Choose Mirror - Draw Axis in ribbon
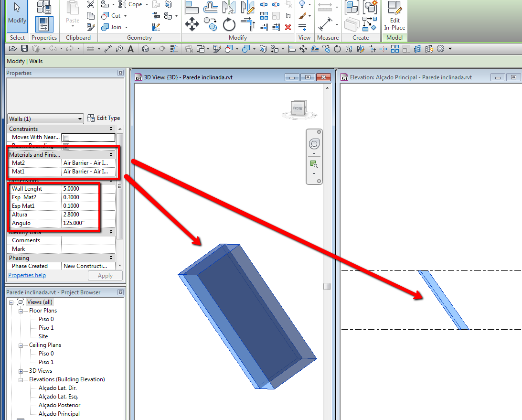The width and height of the screenshot is (522, 420). coord(248,7)
